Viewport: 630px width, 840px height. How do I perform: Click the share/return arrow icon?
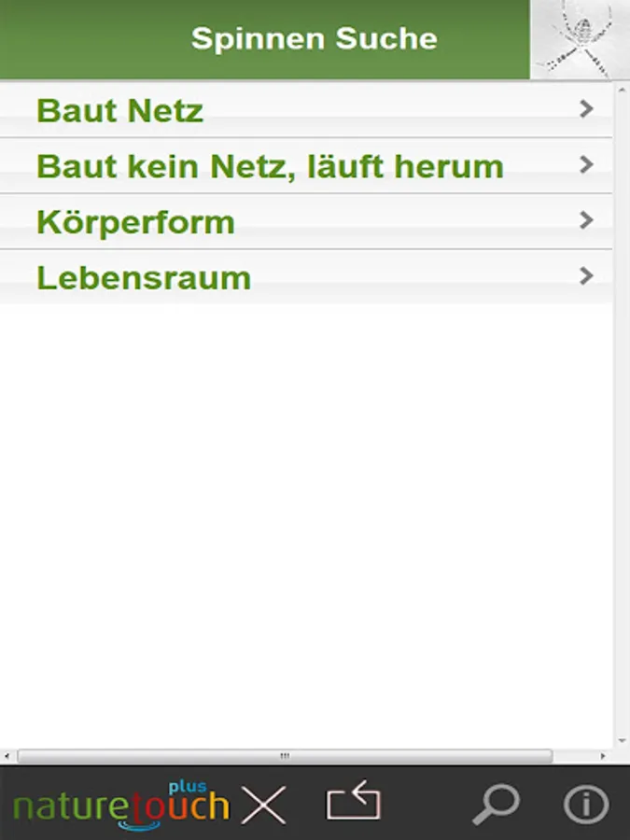[354, 804]
